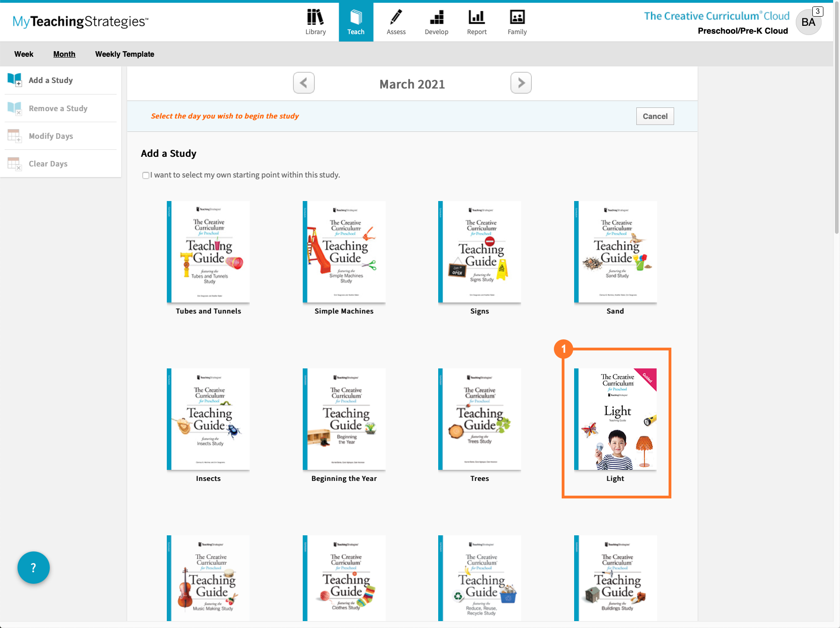Cancel the study selection
Viewport: 840px width, 628px height.
[655, 116]
